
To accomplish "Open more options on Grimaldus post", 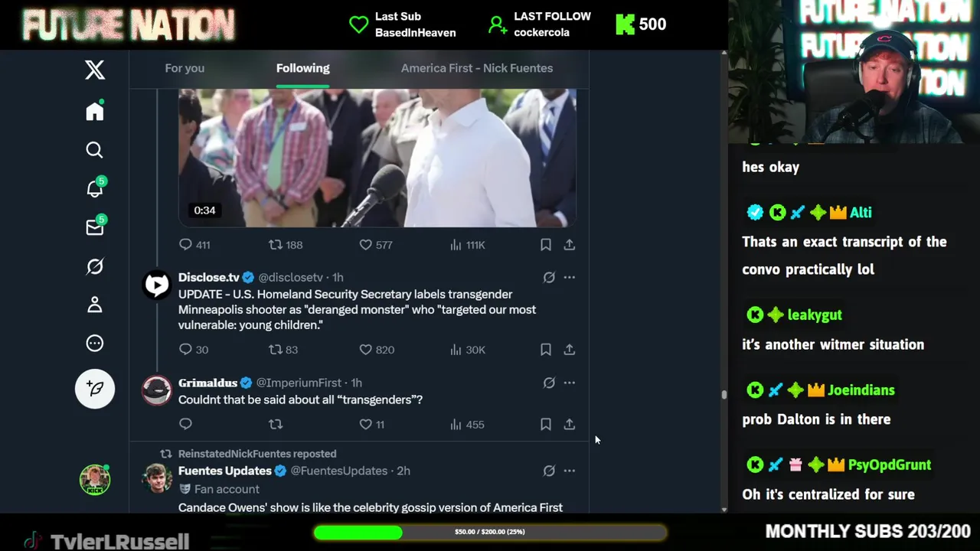I will click(x=570, y=383).
